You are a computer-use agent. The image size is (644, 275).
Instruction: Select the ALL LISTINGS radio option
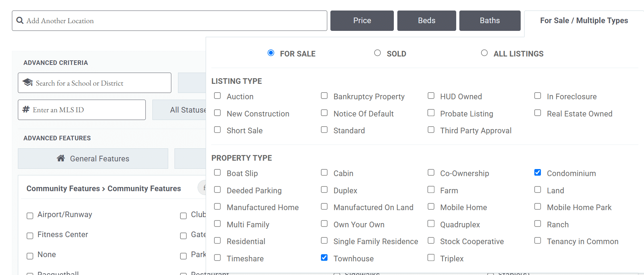click(x=484, y=53)
